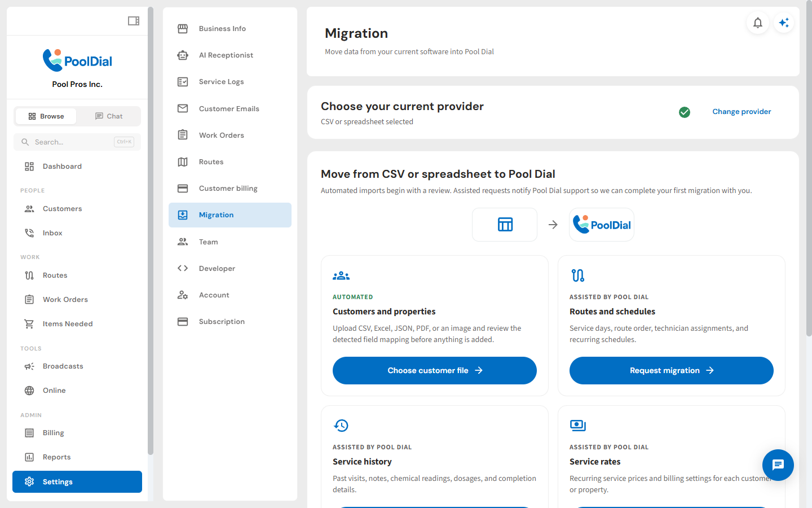Viewport: 812px width, 508px height.
Task: Click the service rates money icon
Action: 578,426
